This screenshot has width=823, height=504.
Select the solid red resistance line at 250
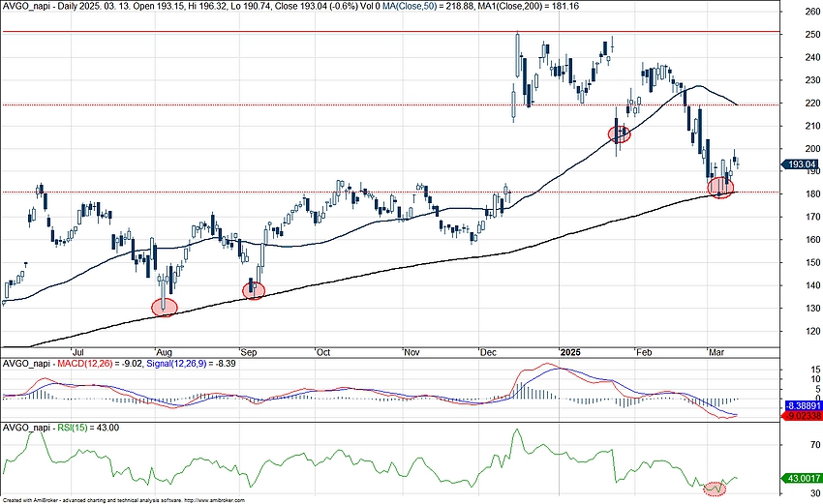pos(390,32)
